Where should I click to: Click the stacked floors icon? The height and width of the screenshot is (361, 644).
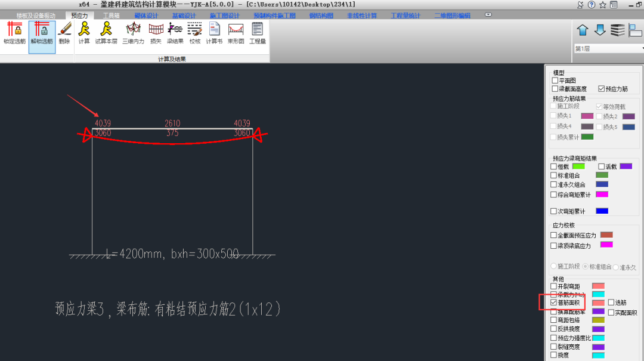coord(618,30)
